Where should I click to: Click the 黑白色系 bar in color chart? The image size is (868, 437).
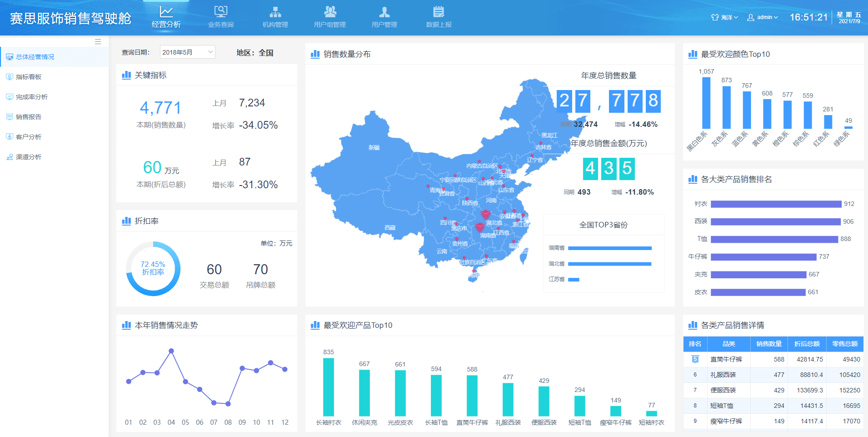click(x=706, y=103)
